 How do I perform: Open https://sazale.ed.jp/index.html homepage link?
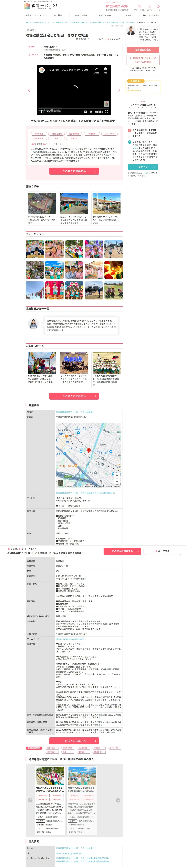[x=70, y=639]
